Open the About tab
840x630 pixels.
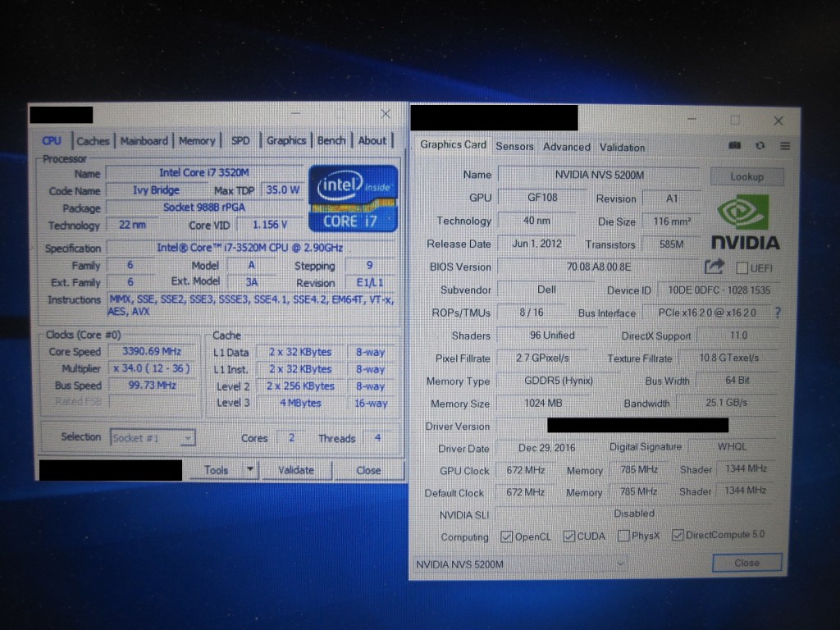(372, 141)
